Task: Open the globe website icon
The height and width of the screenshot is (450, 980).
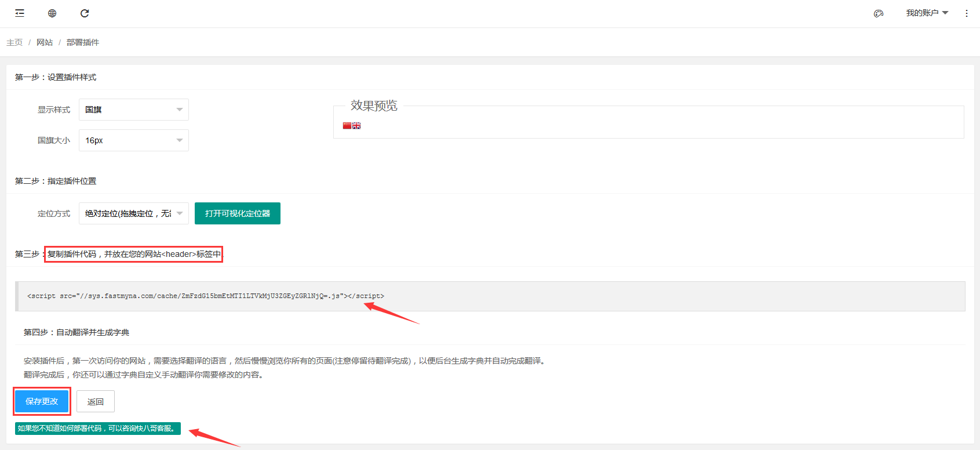Action: tap(52, 13)
